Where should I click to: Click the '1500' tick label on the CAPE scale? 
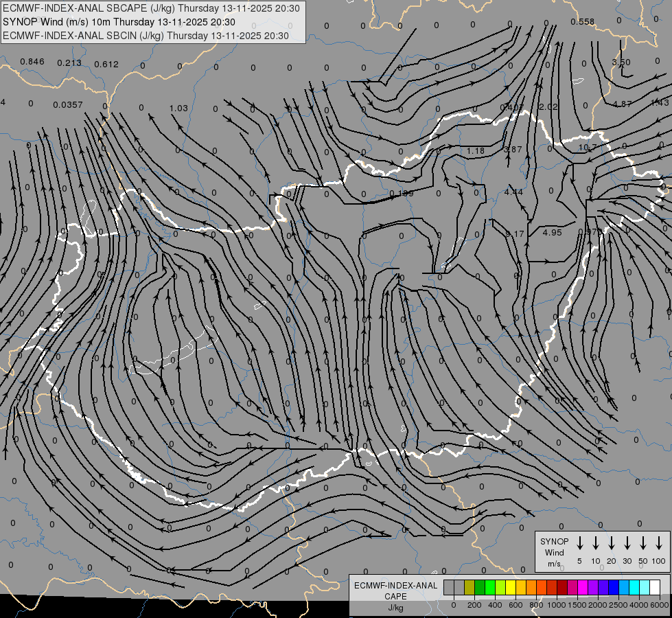click(577, 605)
